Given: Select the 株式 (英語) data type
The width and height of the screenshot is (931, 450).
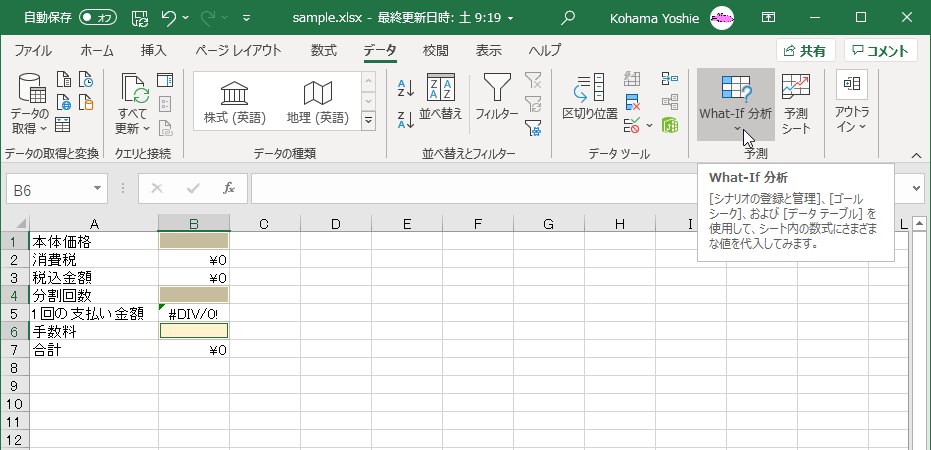Looking at the screenshot, I should coord(235,102).
